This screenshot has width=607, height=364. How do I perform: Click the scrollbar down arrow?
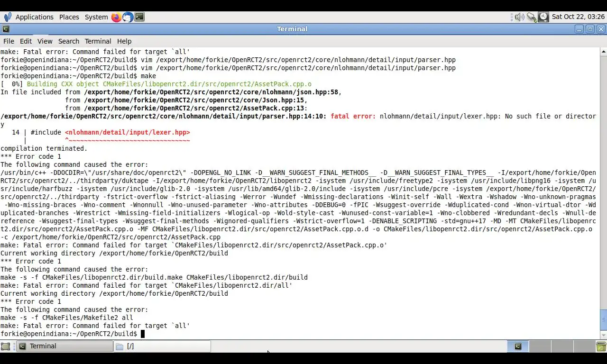(x=603, y=335)
